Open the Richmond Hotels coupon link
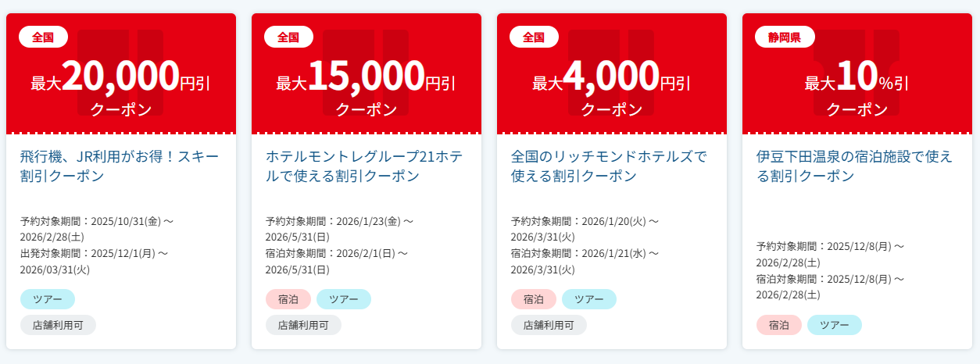980x364 pixels. 611,166
